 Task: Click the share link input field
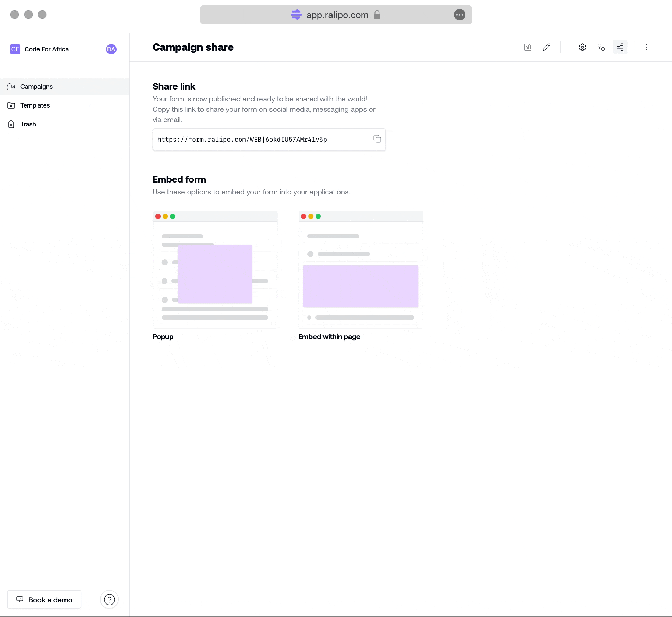tap(269, 140)
